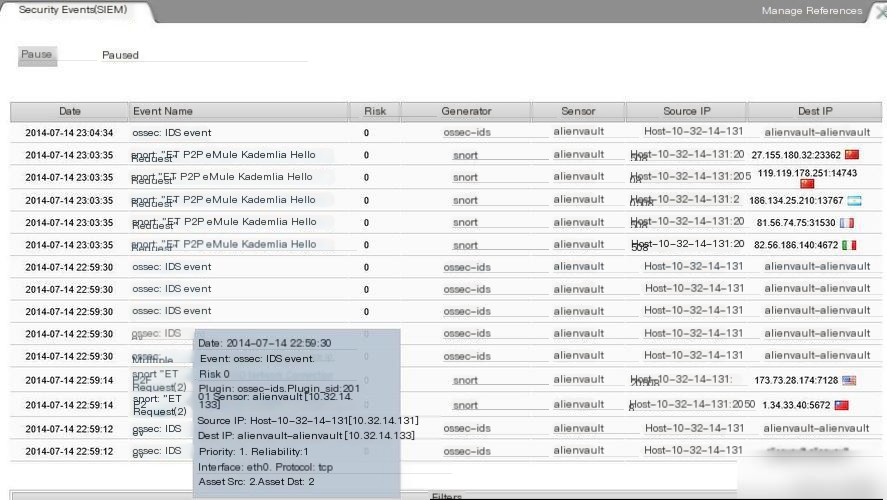
Task: Open the Security Events(SIEM) tab
Action: (x=73, y=10)
